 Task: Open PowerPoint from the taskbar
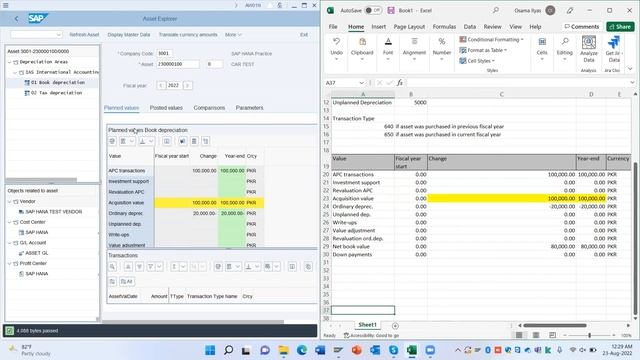pyautogui.click(x=357, y=350)
